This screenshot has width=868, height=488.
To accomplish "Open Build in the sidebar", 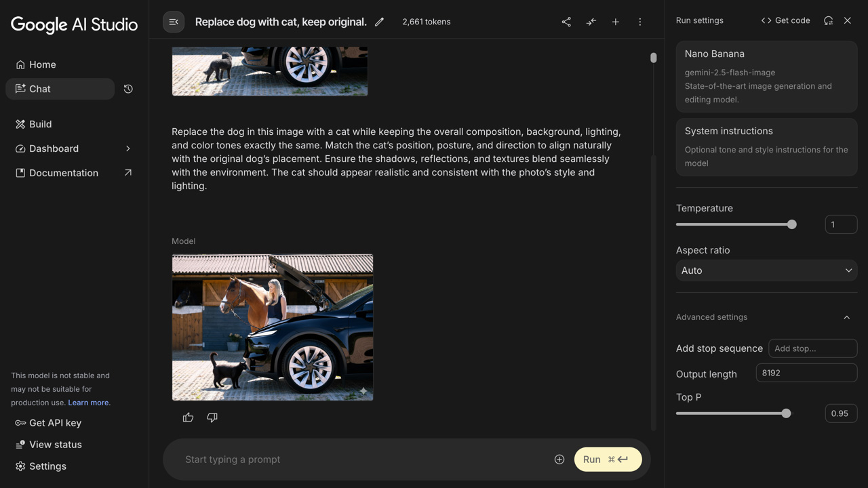I will 40,124.
